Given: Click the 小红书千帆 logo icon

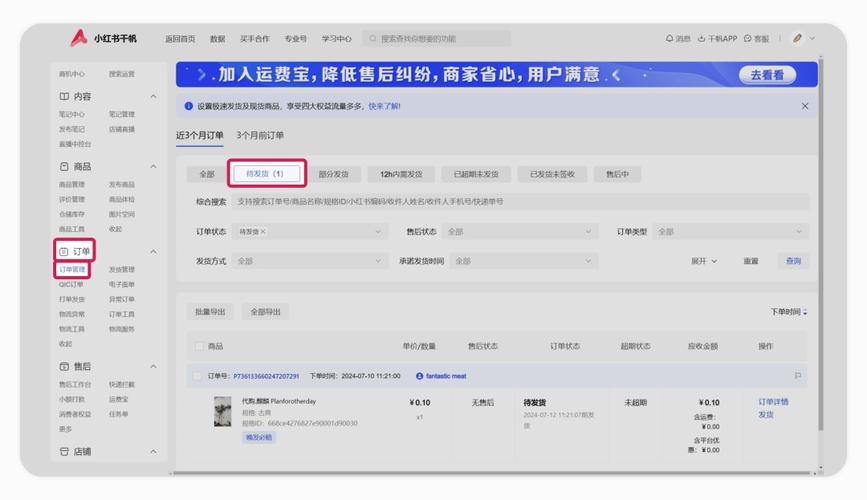Looking at the screenshot, I should click(x=79, y=38).
